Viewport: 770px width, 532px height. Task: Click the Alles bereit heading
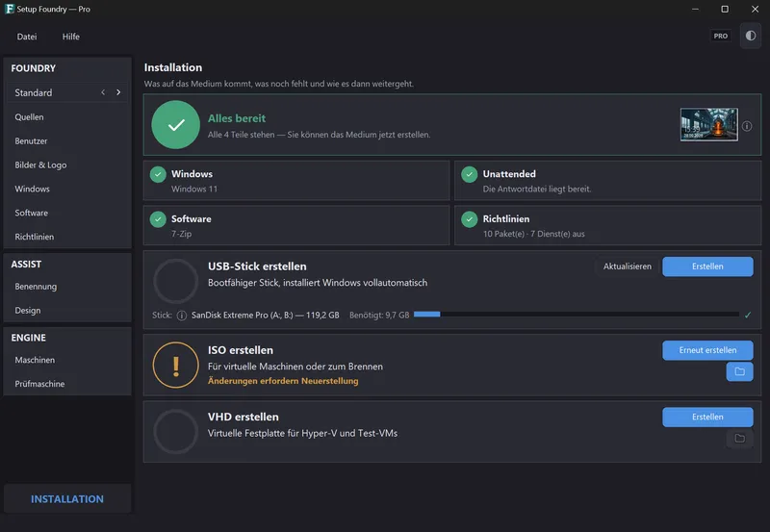237,118
